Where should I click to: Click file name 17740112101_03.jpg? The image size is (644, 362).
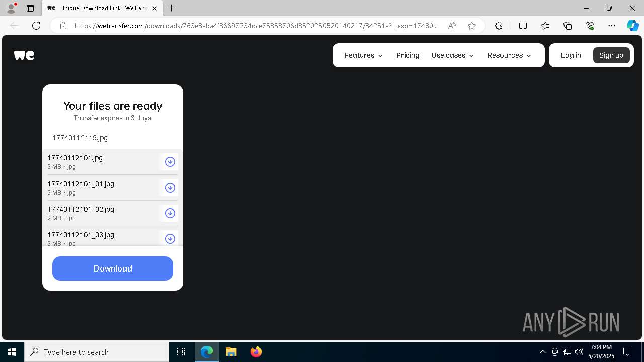pyautogui.click(x=80, y=235)
